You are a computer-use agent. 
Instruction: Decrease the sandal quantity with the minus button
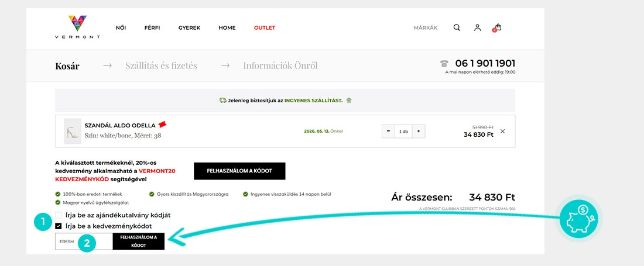point(388,132)
